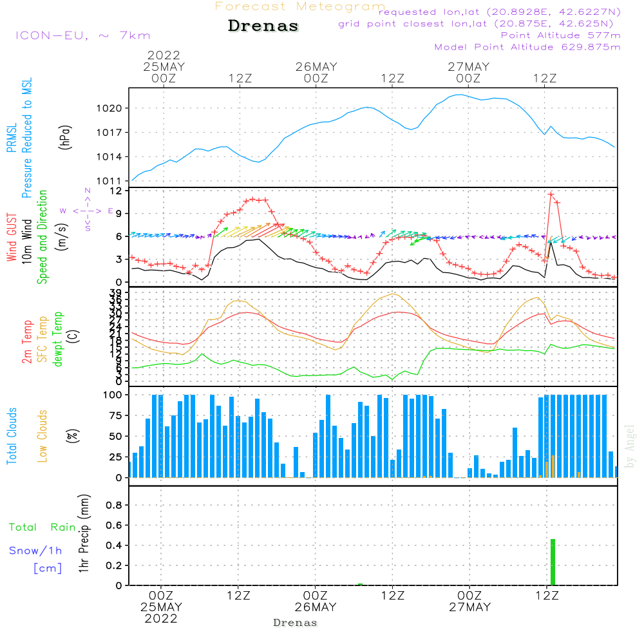Image resolution: width=644 pixels, height=644 pixels.
Task: Click the red '2m Temp' label
Action: (26, 342)
